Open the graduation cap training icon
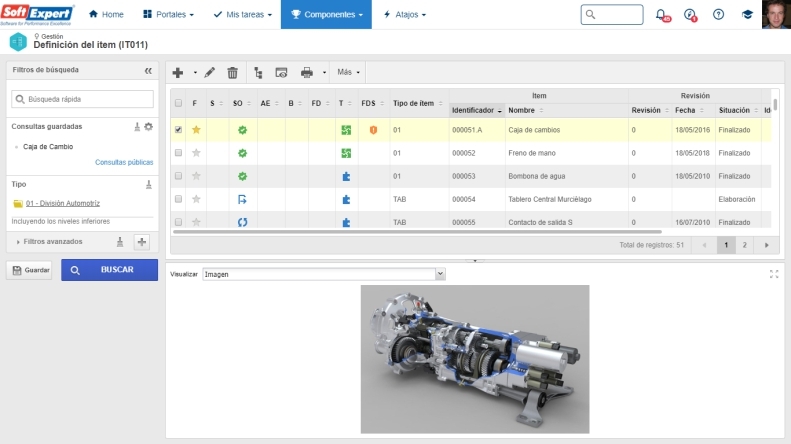The width and height of the screenshot is (791, 444). pyautogui.click(x=746, y=15)
